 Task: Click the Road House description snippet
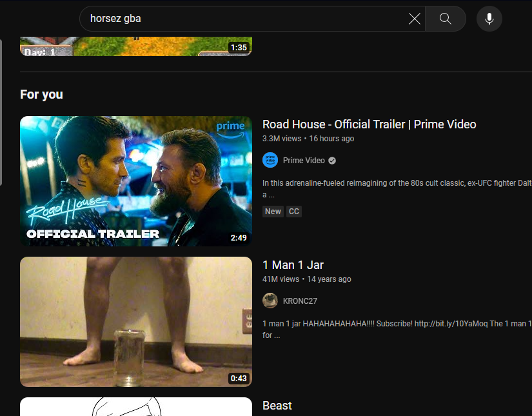pyautogui.click(x=397, y=189)
